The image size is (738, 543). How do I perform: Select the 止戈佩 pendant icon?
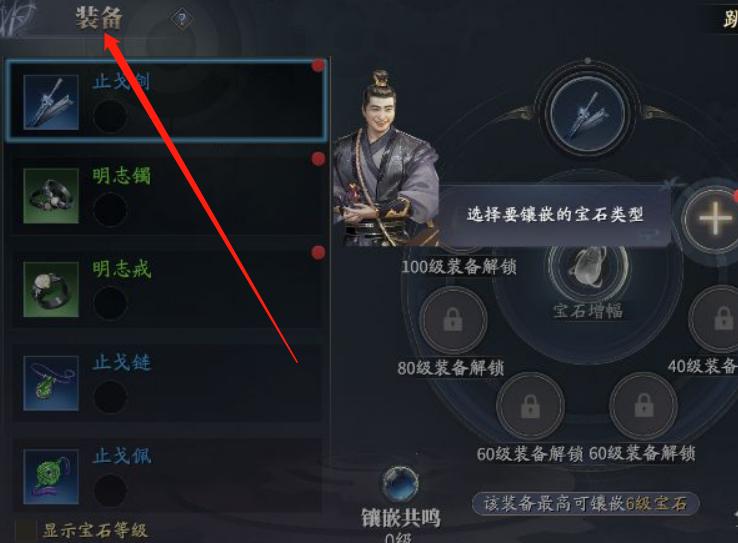click(51, 476)
